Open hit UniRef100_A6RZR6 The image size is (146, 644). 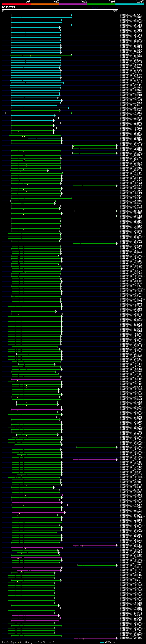[x=131, y=156]
